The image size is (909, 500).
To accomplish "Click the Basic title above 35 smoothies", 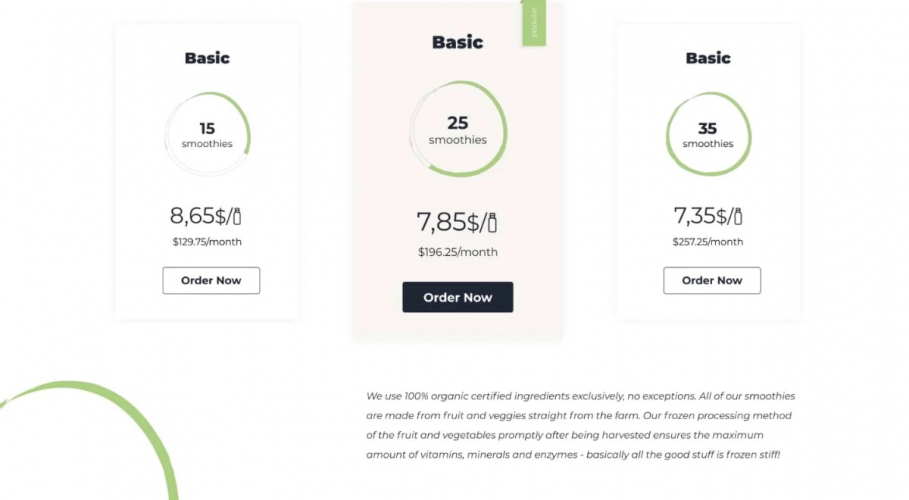I will click(708, 58).
